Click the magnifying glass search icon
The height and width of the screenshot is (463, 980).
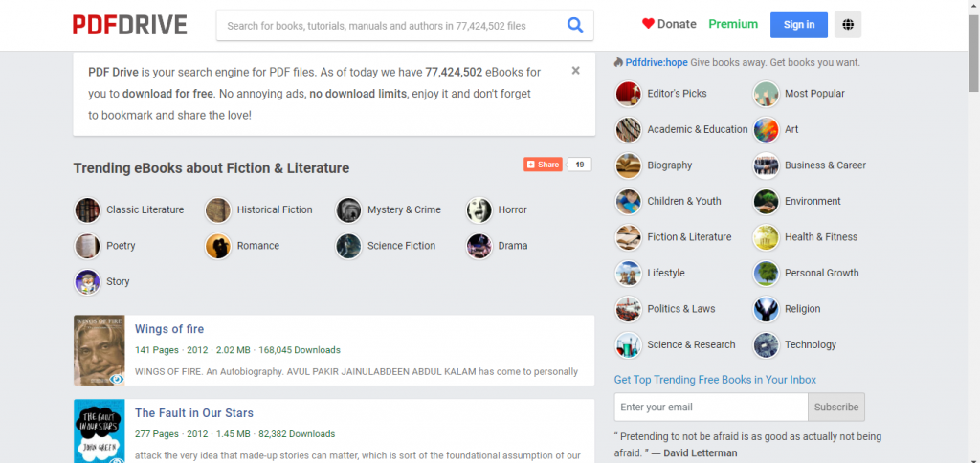[x=575, y=25]
